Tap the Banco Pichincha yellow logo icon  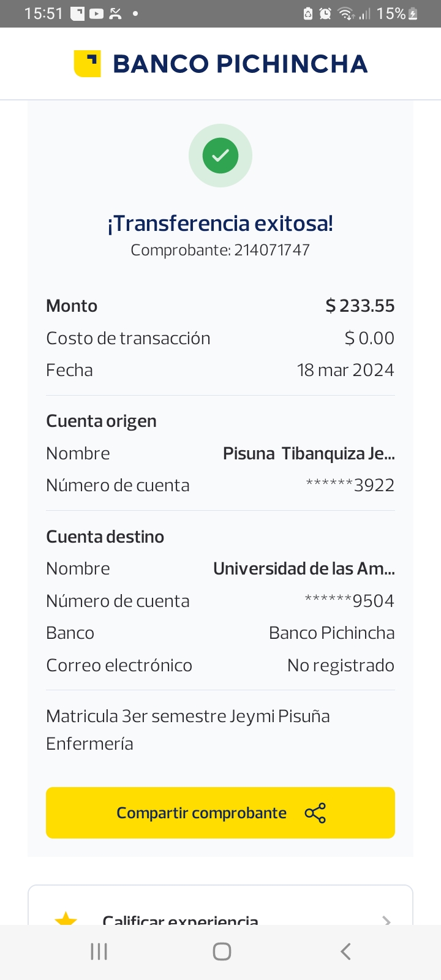[87, 64]
